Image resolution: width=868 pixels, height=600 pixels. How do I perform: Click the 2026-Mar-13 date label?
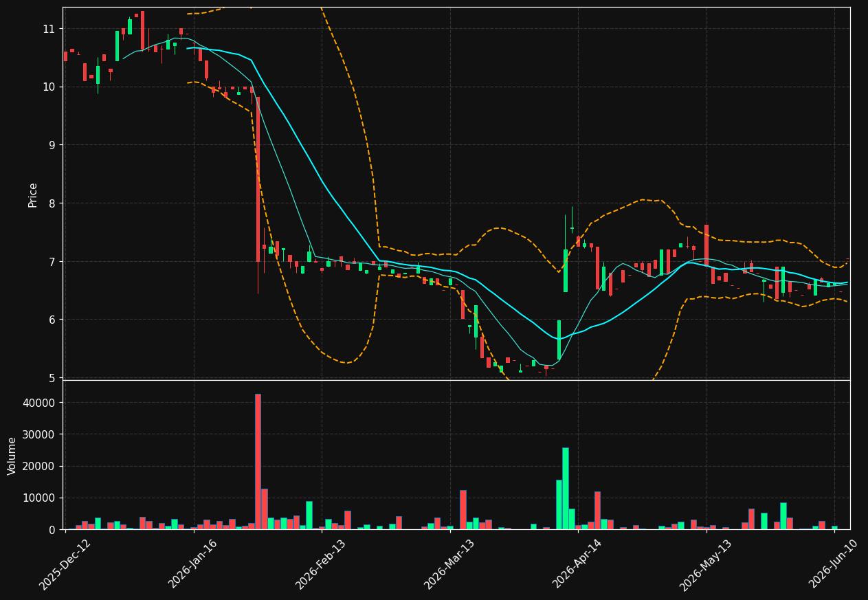tap(449, 564)
